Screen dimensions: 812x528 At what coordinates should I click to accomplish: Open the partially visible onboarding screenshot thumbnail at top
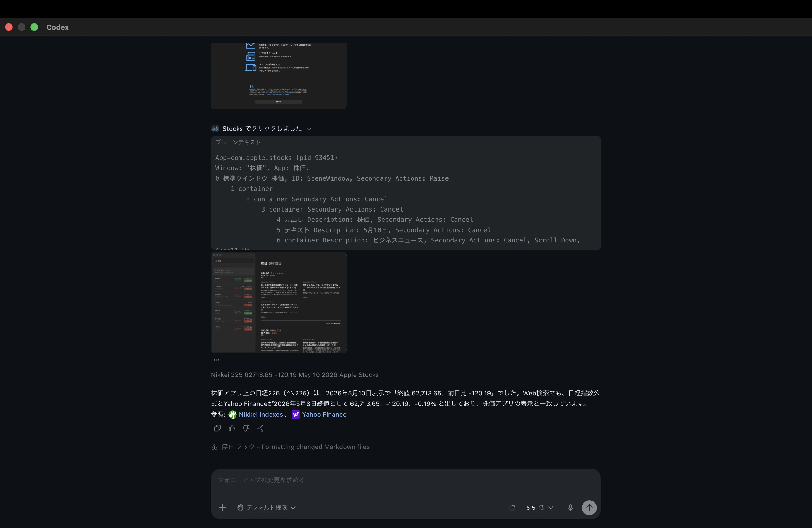pyautogui.click(x=278, y=76)
